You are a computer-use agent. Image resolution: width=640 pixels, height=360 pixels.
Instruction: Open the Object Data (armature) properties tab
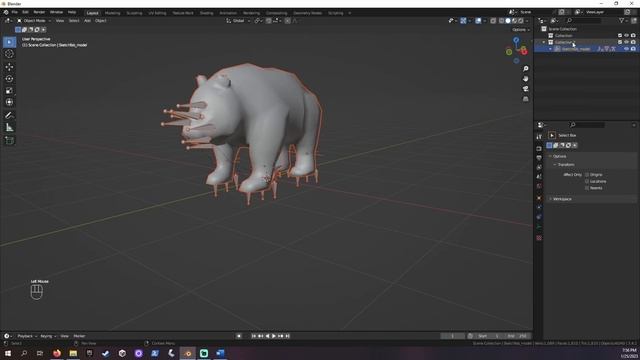click(x=539, y=227)
